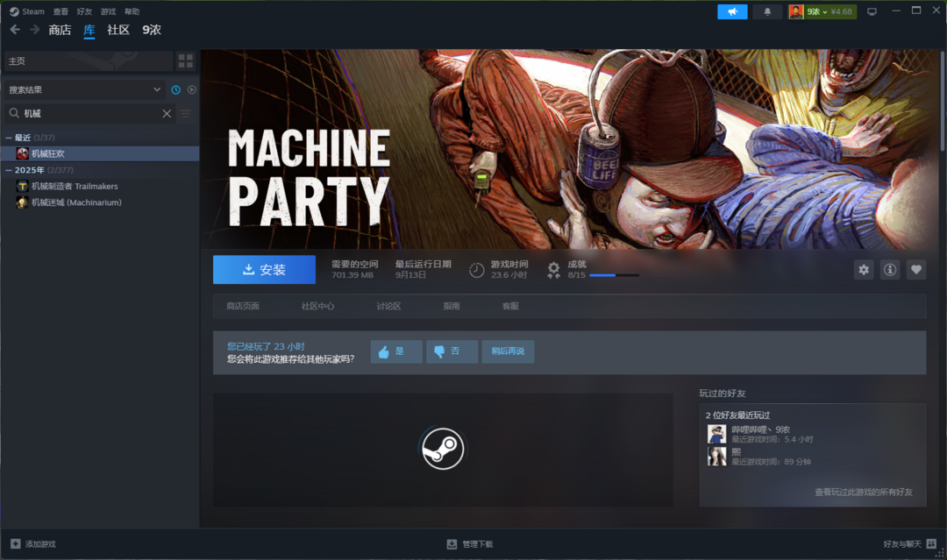Click the 游戏时间 clock icon

pyautogui.click(x=476, y=270)
